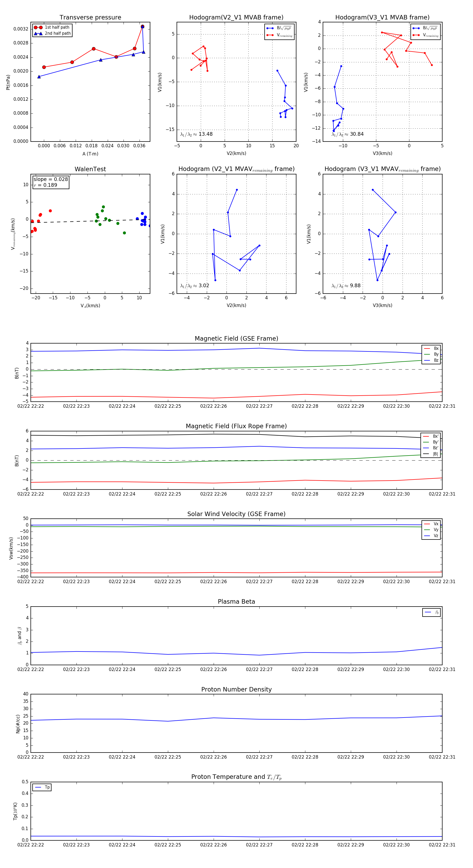Select the "r = 0.189" annotation

pyautogui.click(x=45, y=185)
